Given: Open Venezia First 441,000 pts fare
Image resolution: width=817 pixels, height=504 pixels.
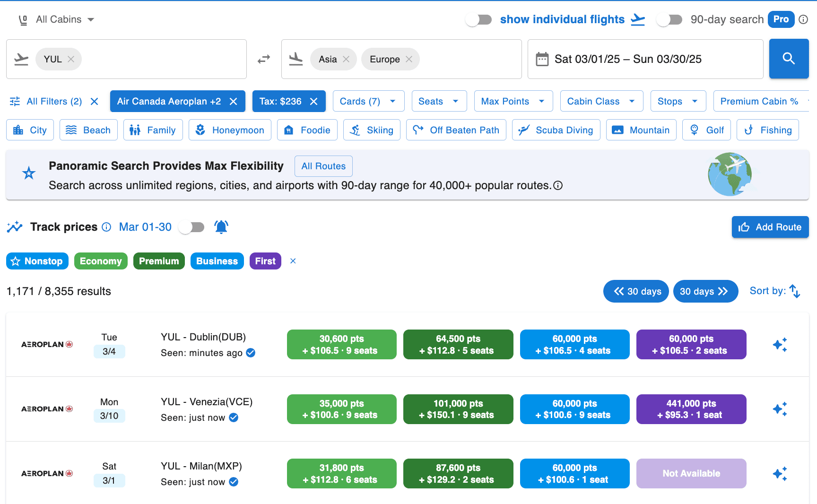Looking at the screenshot, I should pyautogui.click(x=691, y=409).
